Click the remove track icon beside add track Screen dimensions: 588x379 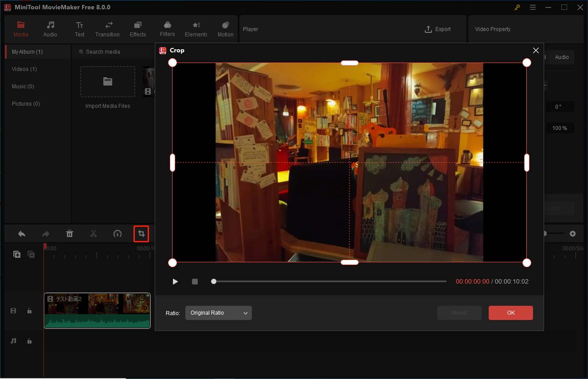[x=31, y=254]
